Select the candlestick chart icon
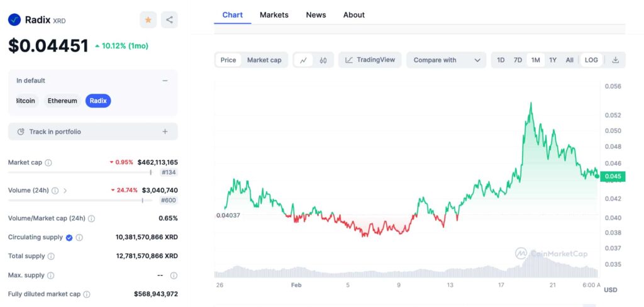The image size is (644, 307). point(323,60)
